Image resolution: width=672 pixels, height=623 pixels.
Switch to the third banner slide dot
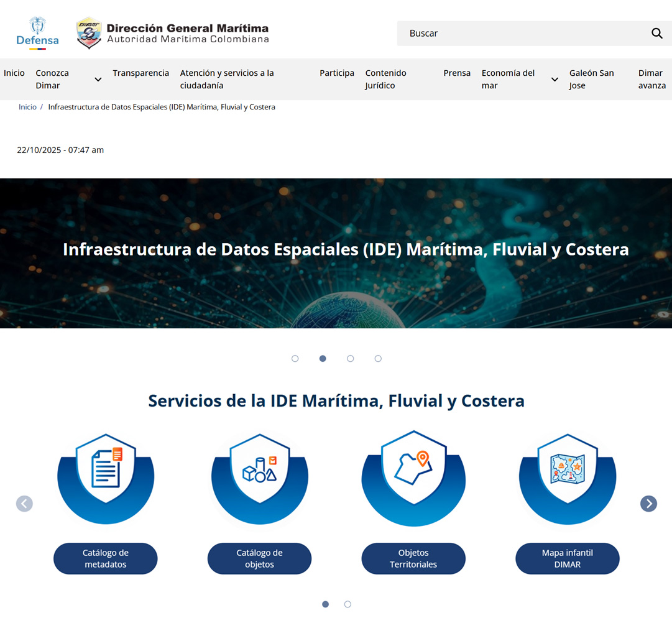tap(351, 359)
